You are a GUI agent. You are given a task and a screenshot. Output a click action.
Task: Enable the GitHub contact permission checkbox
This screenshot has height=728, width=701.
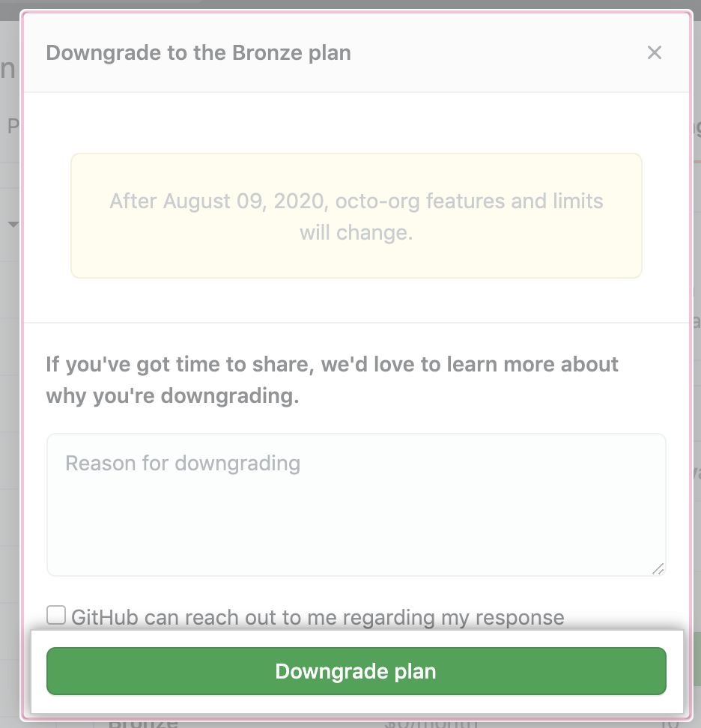55,616
